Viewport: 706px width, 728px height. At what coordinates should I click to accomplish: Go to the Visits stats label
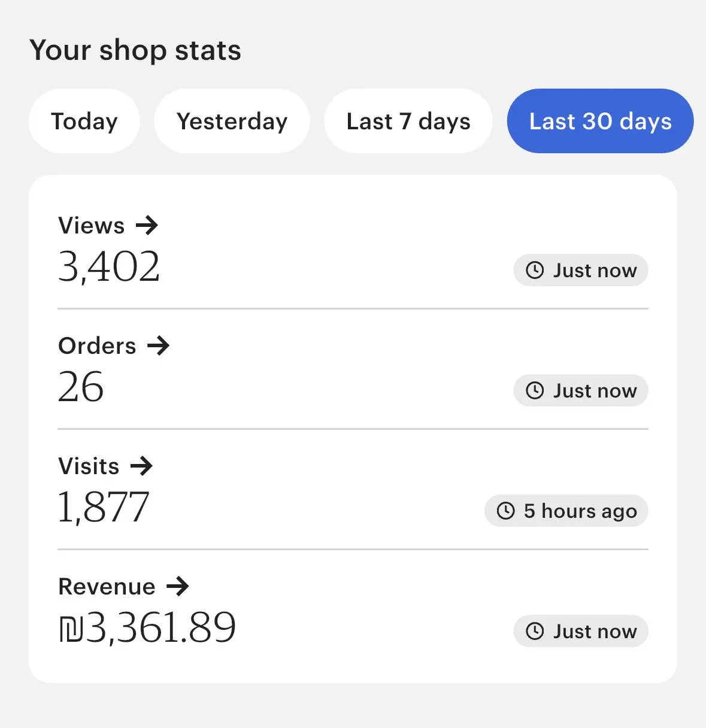click(x=89, y=466)
